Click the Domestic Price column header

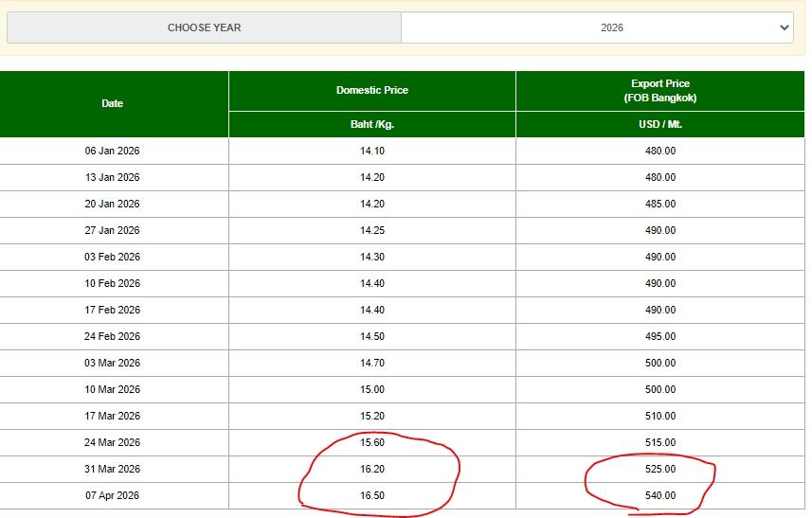tap(371, 90)
